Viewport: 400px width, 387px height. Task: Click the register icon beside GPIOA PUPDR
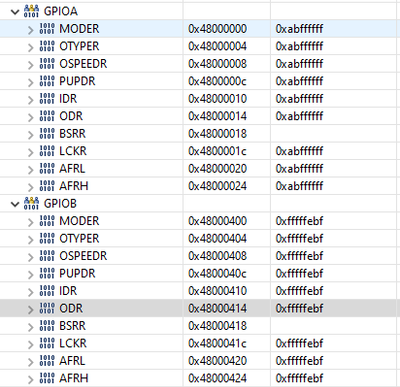pyautogui.click(x=47, y=81)
